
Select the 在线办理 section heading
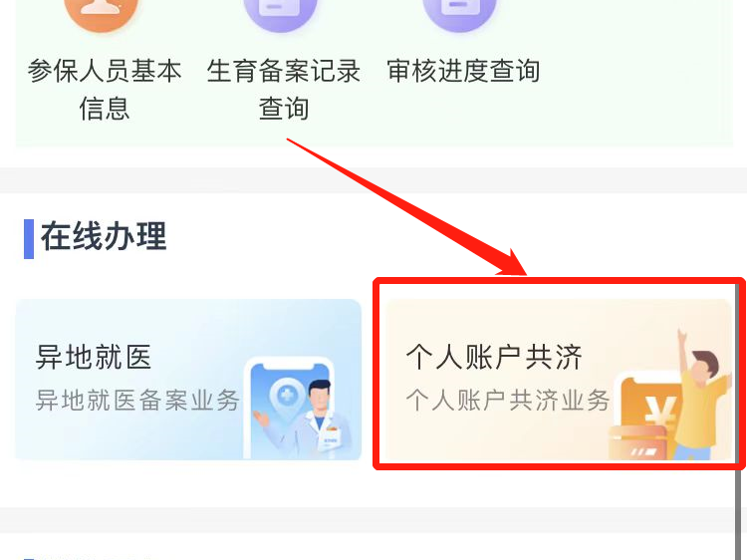104,236
